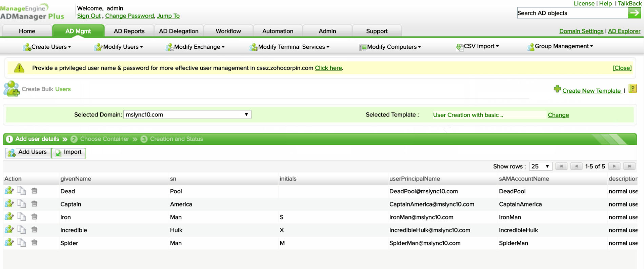Follow the 'Click here' link in warning banner
The image size is (644, 269).
(328, 68)
